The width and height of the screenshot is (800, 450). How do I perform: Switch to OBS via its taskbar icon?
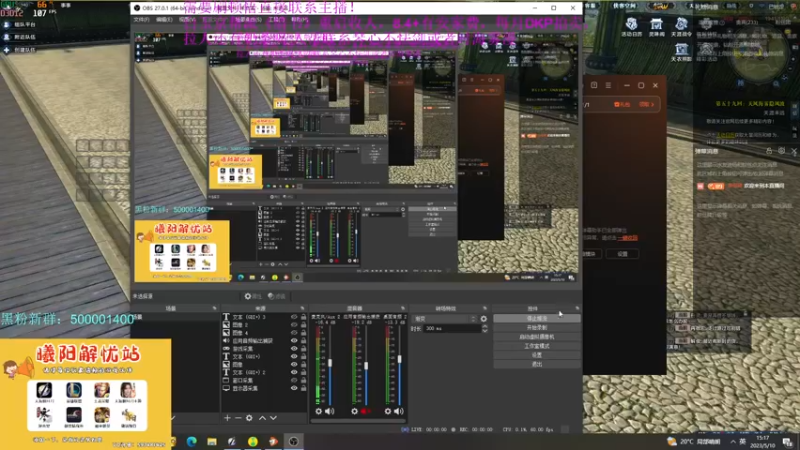[293, 441]
